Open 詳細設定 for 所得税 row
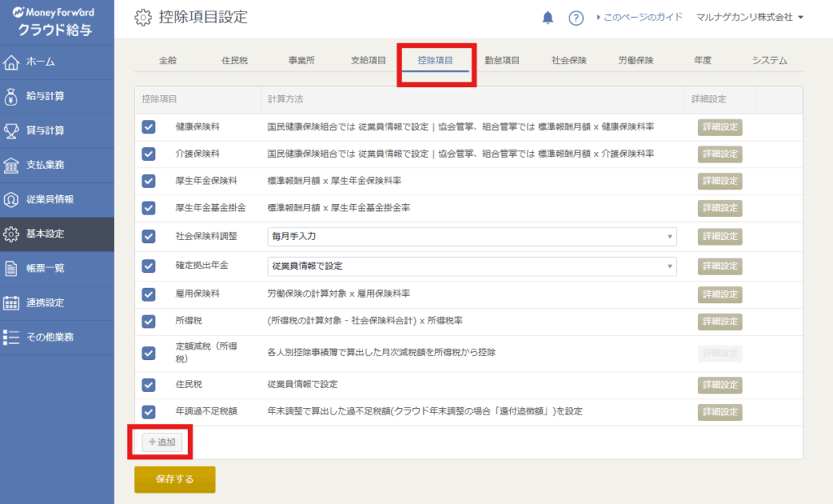The height and width of the screenshot is (504, 833). pyautogui.click(x=720, y=321)
